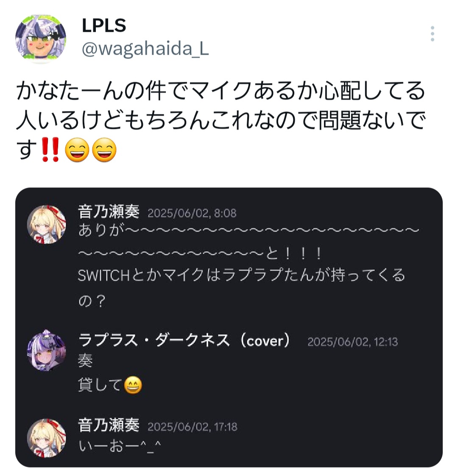Select the いーおー^_^ reply message
This screenshot has width=458, height=476.
coord(119,446)
